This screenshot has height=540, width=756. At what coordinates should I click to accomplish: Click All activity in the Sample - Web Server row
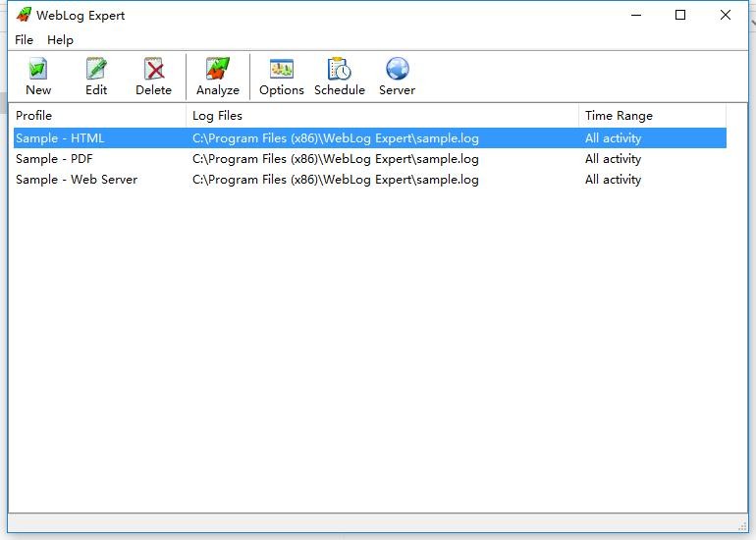point(613,180)
